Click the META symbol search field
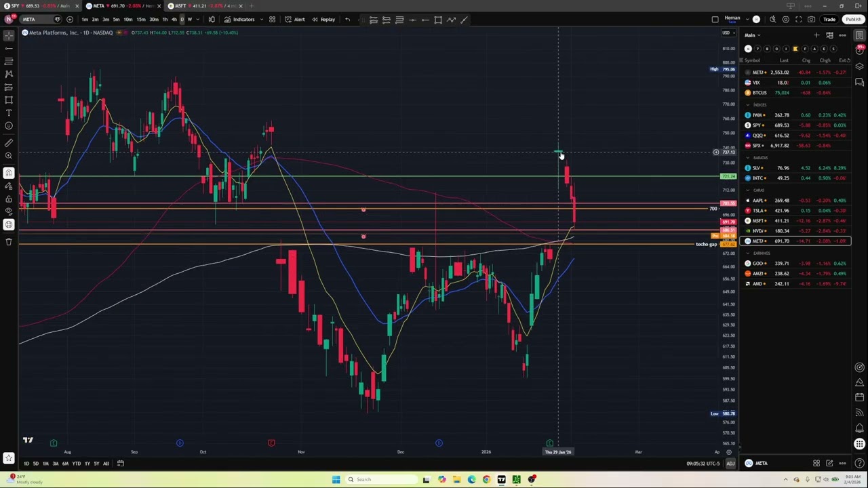 pos(39,19)
